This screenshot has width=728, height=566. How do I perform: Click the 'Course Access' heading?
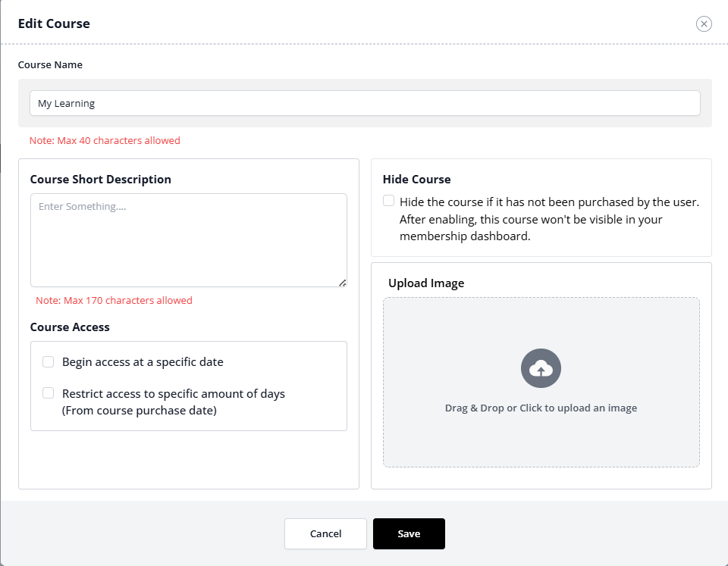tap(70, 327)
